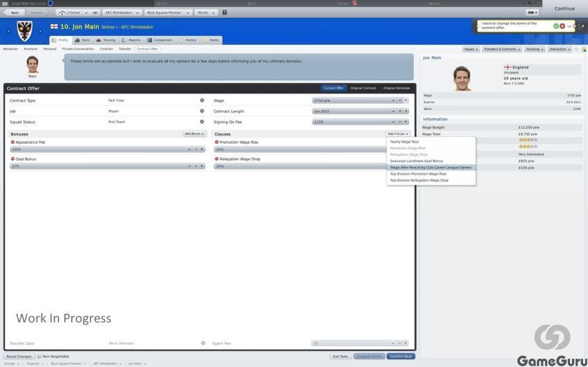The image size is (588, 367).
Task: Select Wage After Reaching Club Career League Games
Action: [x=431, y=168]
